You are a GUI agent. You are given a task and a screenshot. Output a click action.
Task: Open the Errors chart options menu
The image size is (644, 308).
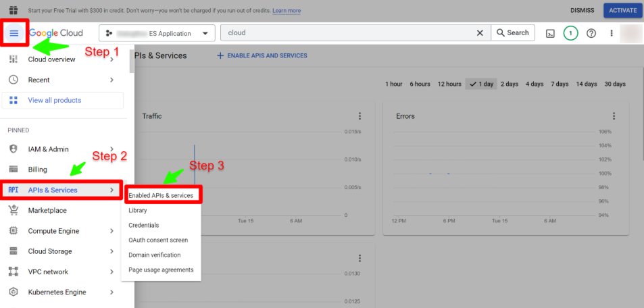pos(614,116)
